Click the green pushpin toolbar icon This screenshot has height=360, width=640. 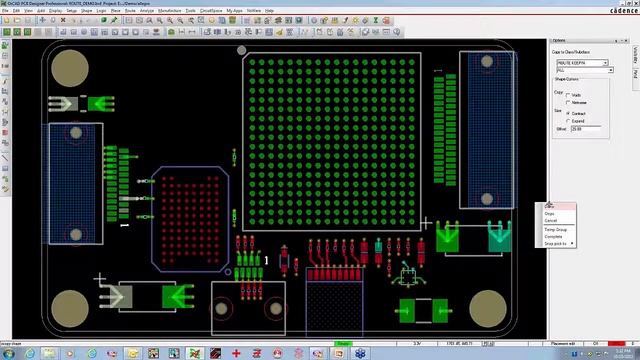pos(114,20)
